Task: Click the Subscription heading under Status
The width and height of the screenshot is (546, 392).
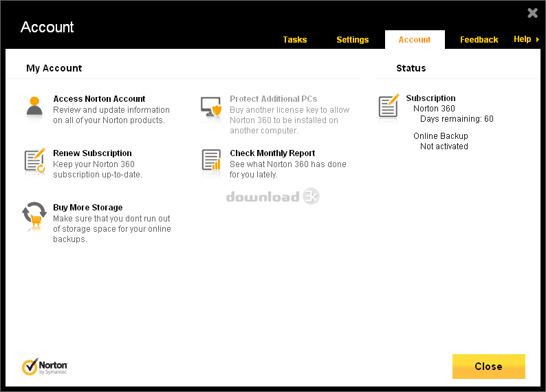Action: [x=430, y=98]
